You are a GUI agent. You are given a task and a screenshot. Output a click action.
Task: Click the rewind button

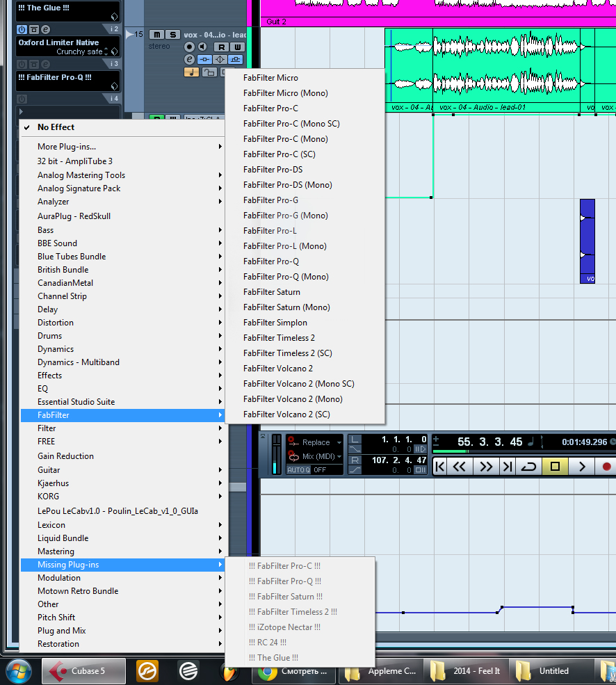click(x=459, y=467)
